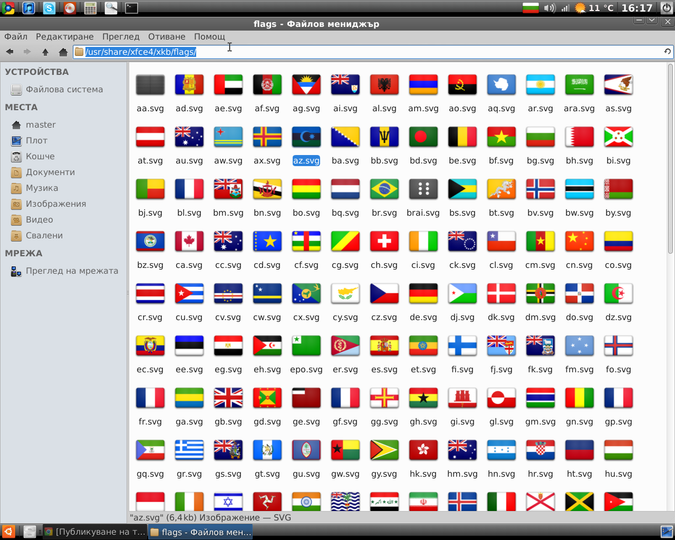The width and height of the screenshot is (675, 540).
Task: Switch to Публикуване taskbar window
Action: [x=95, y=532]
